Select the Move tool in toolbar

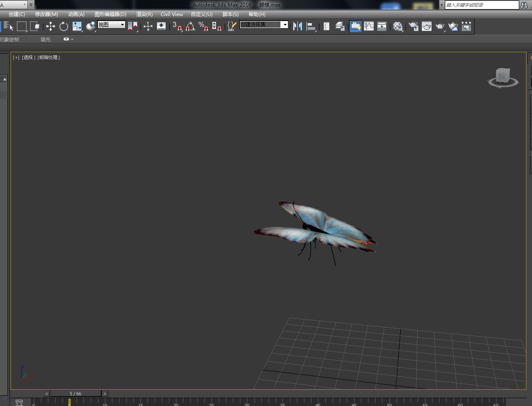pyautogui.click(x=50, y=26)
